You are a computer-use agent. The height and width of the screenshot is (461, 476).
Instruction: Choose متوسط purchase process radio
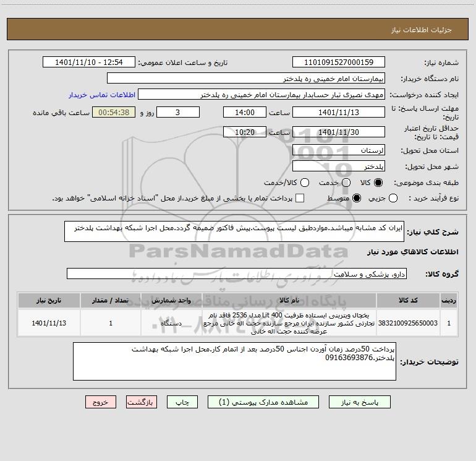[357, 198]
